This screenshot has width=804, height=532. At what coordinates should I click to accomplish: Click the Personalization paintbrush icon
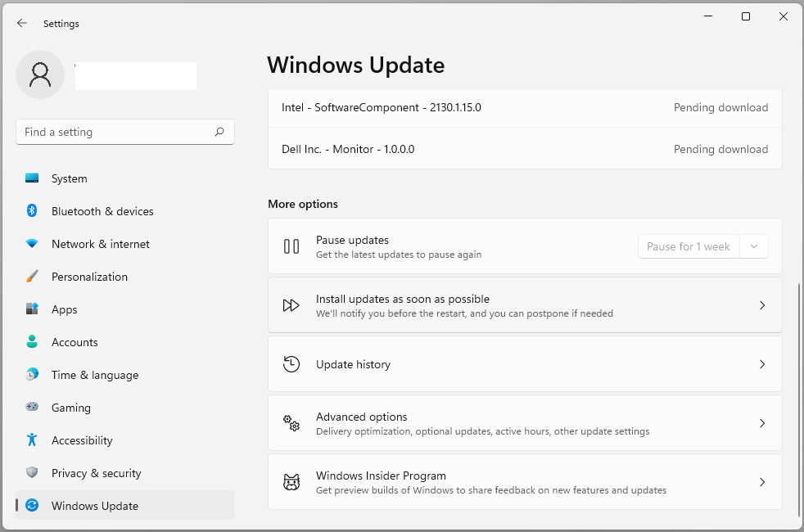(32, 277)
